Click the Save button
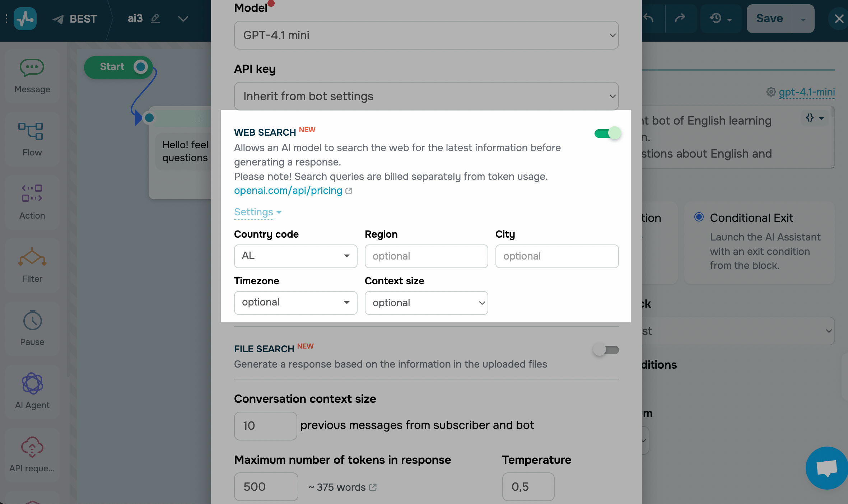The height and width of the screenshot is (504, 848). click(x=769, y=18)
